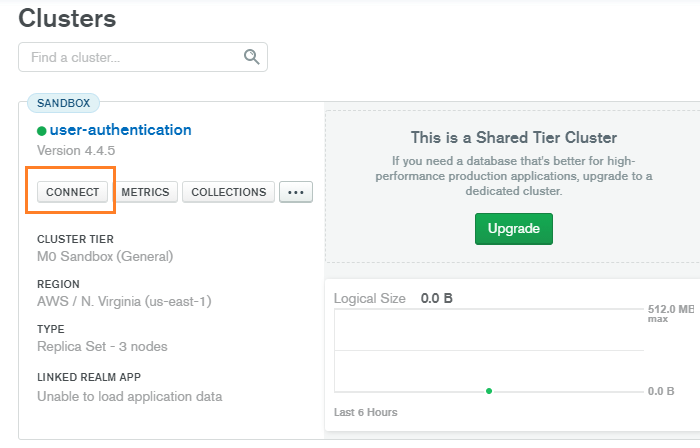The image size is (700, 448).
Task: Click the Shared Tier Cluster heading
Action: pyautogui.click(x=514, y=137)
